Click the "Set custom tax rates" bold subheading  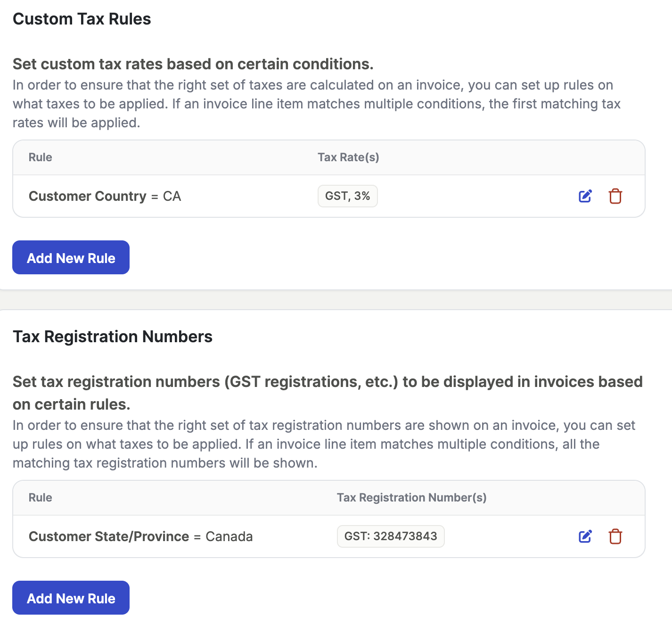[193, 64]
